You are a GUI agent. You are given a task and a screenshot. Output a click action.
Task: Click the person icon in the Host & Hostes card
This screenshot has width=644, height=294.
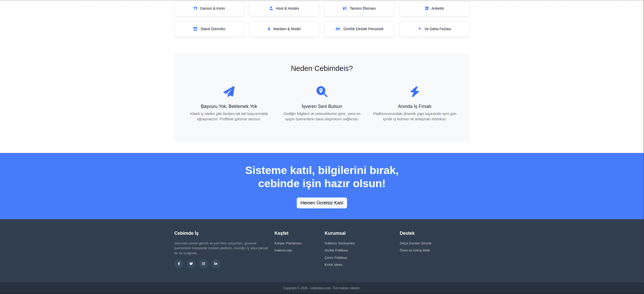tap(271, 8)
